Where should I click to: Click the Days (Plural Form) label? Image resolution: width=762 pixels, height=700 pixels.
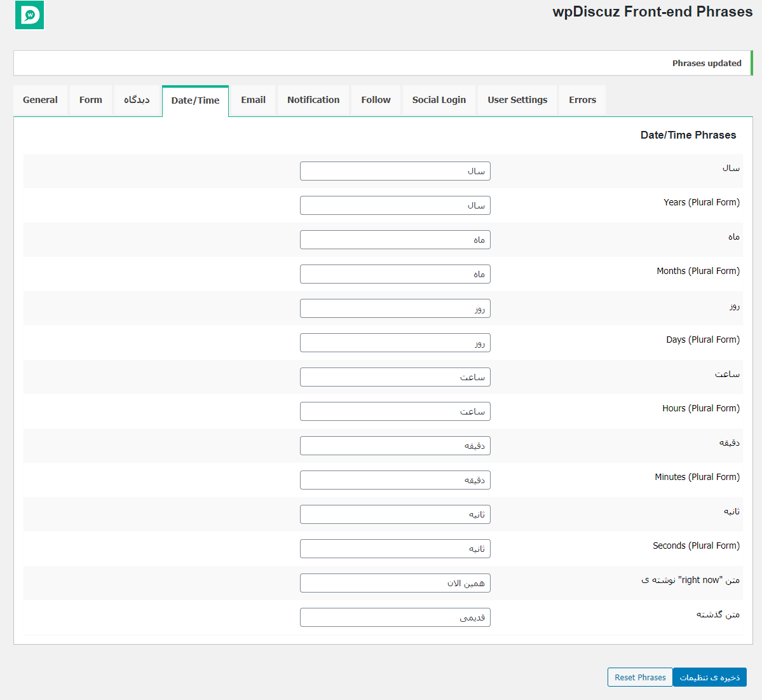pos(703,340)
